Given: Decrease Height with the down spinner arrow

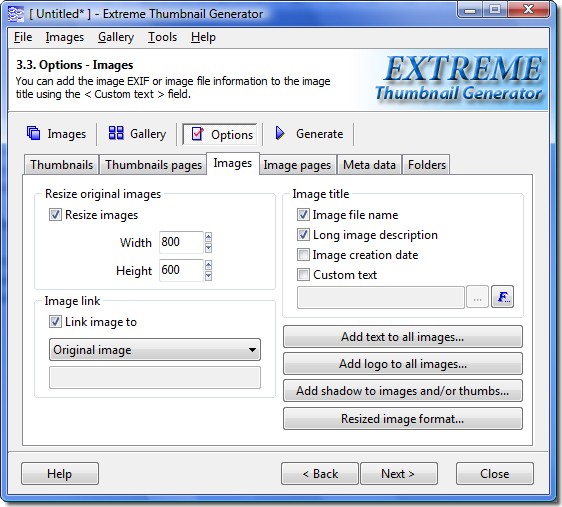Looking at the screenshot, I should pos(208,276).
